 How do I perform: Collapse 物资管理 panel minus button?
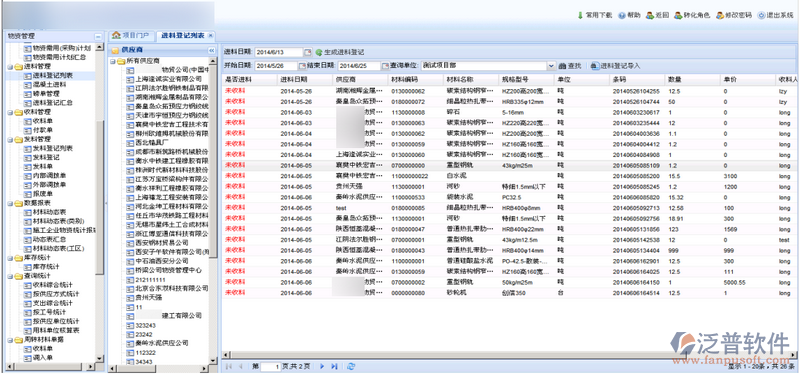[x=98, y=37]
